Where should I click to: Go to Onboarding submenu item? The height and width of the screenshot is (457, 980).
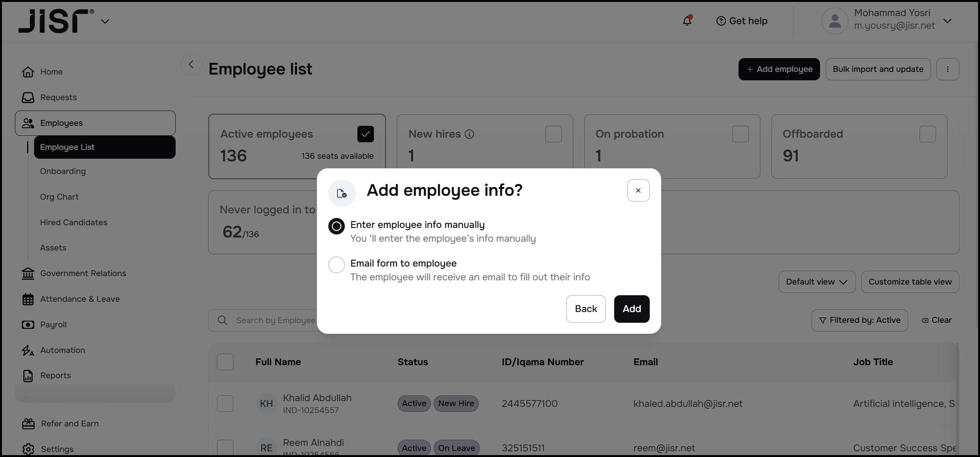[63, 171]
